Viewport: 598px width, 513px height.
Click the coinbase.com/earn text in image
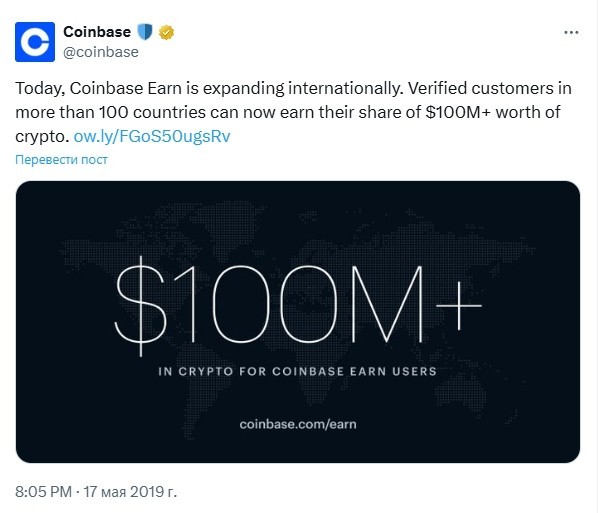[298, 424]
